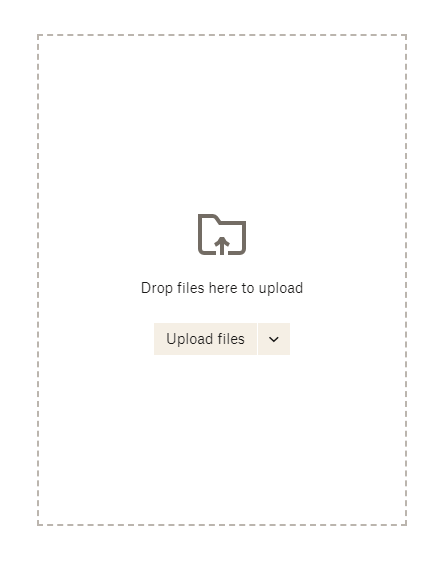The image size is (441, 562).
Task: Click the Upload files button
Action: [x=205, y=339]
